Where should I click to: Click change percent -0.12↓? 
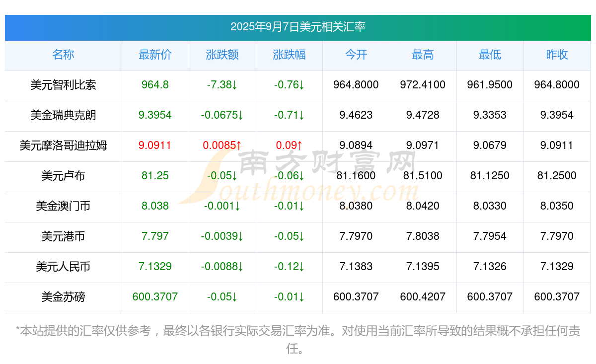pyautogui.click(x=289, y=267)
